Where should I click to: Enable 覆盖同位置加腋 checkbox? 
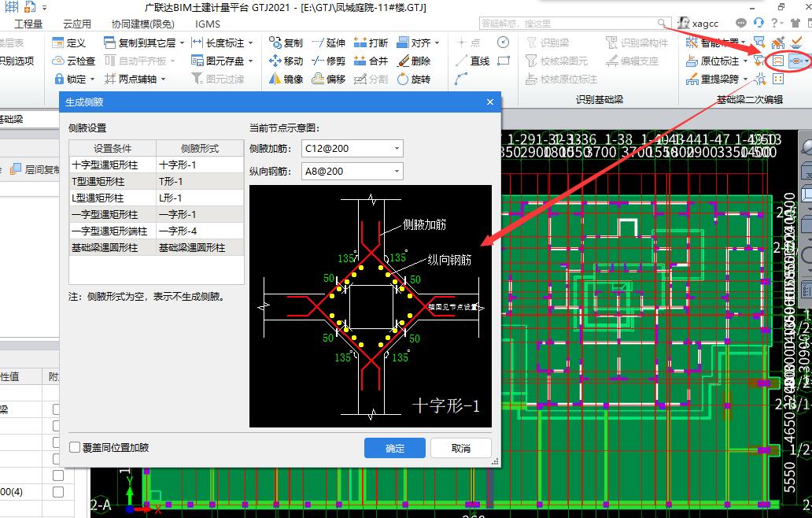click(x=75, y=448)
